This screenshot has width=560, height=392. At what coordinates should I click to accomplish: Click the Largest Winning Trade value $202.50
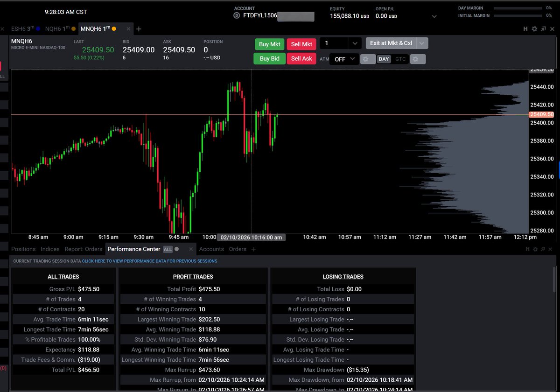pyautogui.click(x=209, y=320)
